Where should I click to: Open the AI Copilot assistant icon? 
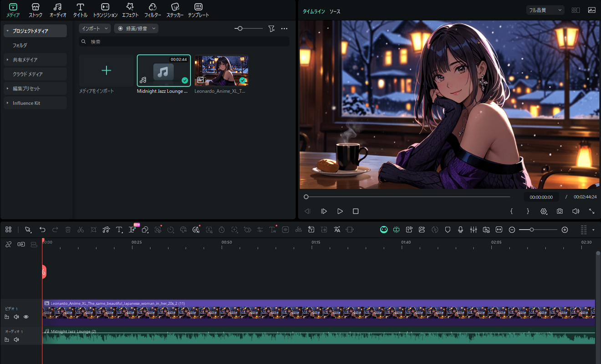(x=384, y=230)
